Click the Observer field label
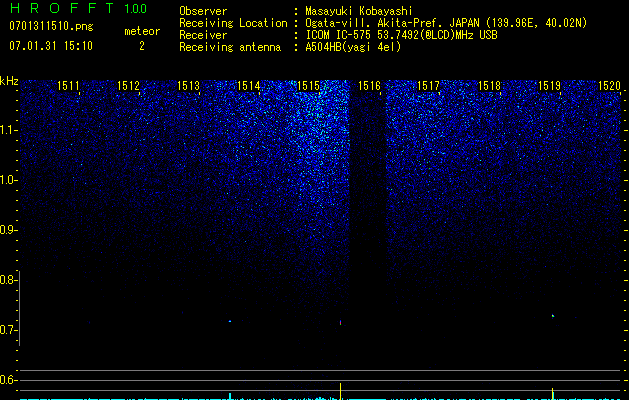The image size is (629, 400). pos(203,11)
